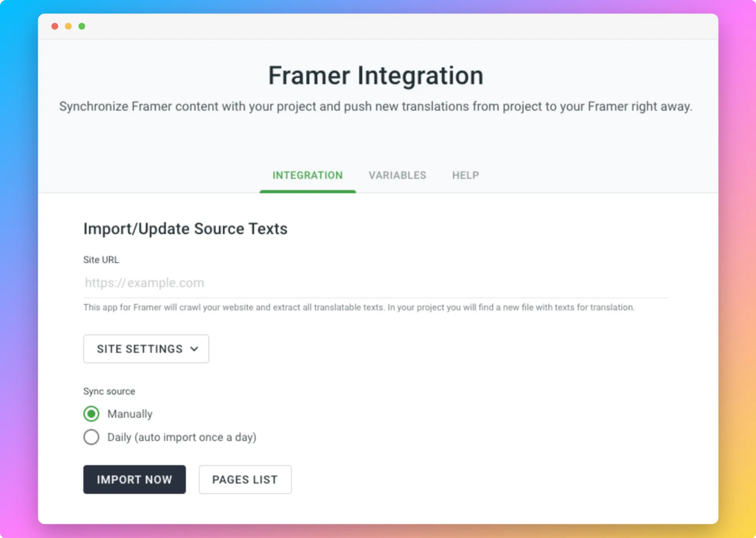Viewport: 756px width, 538px height.
Task: Open the Pages List
Action: coord(245,479)
